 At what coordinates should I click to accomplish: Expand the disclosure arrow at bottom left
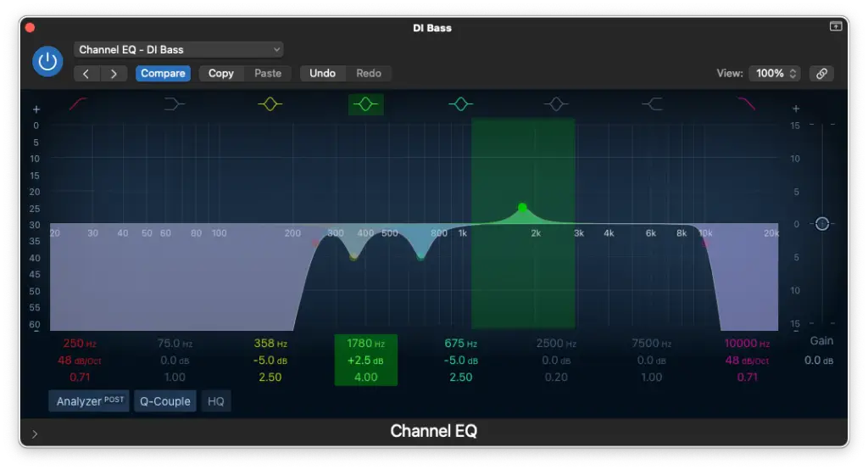coord(34,434)
